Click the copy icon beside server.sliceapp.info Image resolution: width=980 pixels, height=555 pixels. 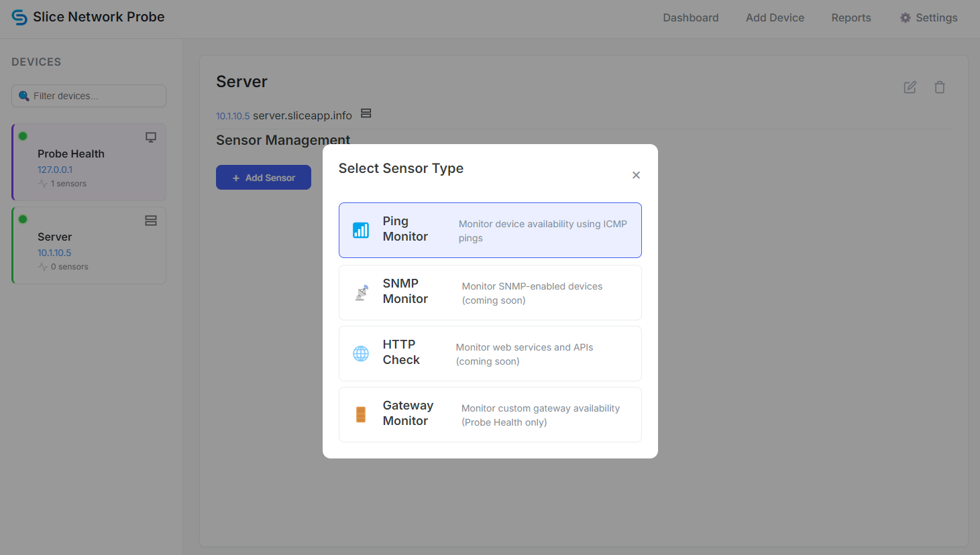(366, 113)
